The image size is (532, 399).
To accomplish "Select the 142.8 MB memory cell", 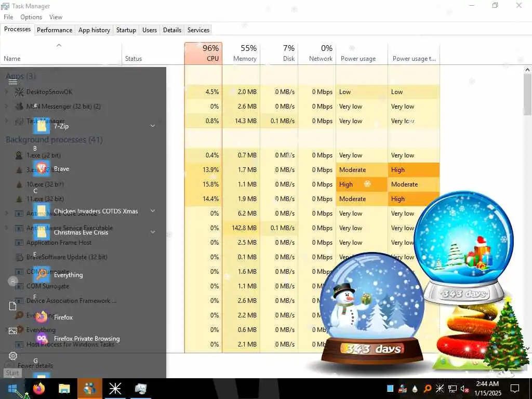I will 241,228.
